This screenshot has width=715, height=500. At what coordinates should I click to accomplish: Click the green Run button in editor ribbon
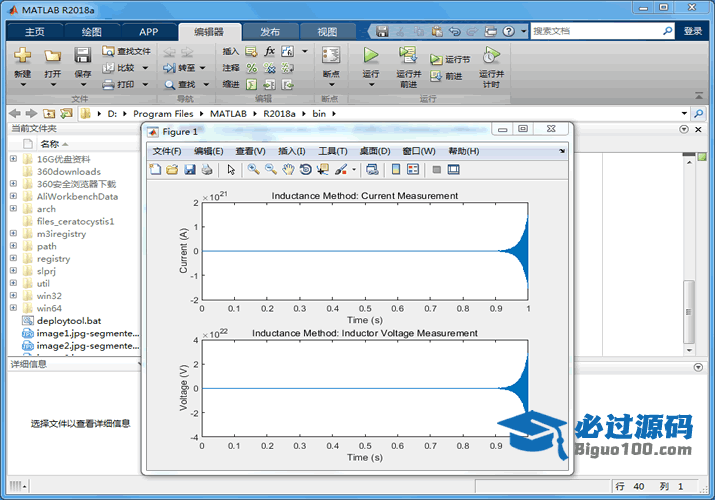(371, 56)
